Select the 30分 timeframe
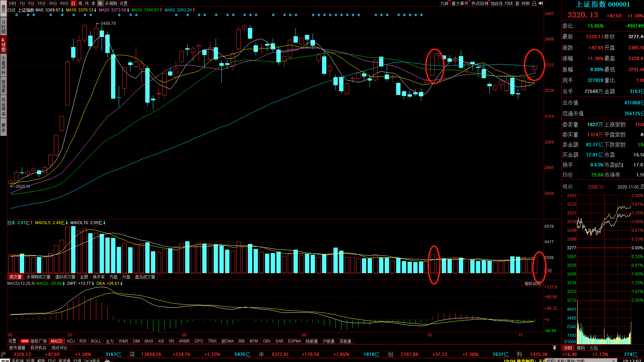 point(53,3)
